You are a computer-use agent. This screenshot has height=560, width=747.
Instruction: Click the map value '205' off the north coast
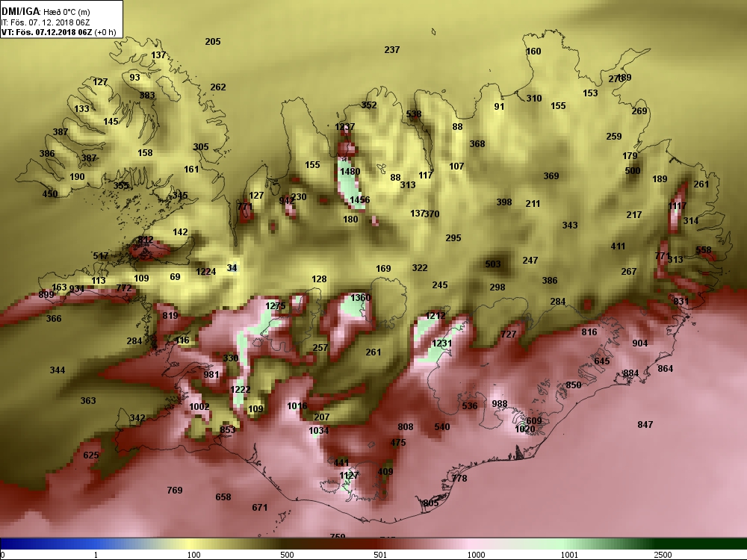click(x=212, y=42)
